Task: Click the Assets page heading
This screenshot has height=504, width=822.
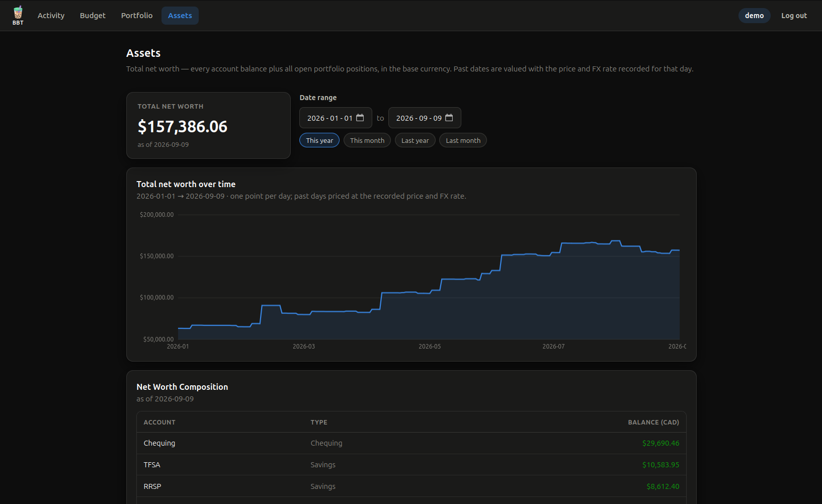Action: click(143, 53)
